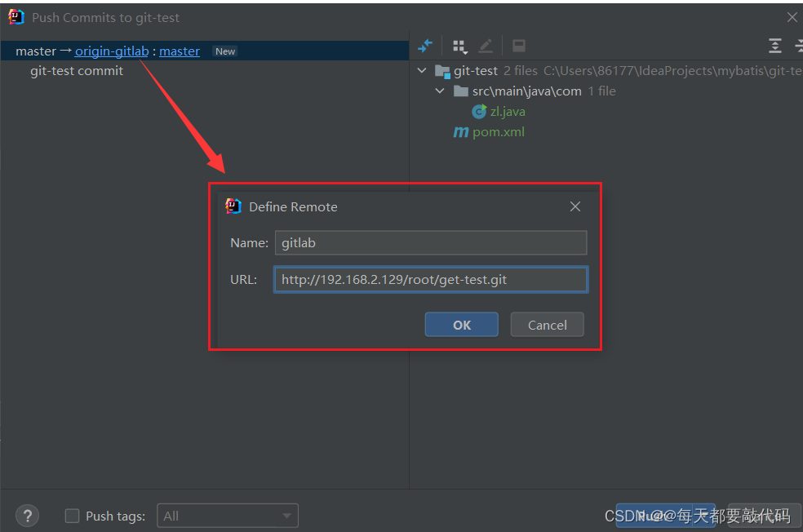Screen dimensions: 803x532
Task: Click the git-test module folder icon
Action: [442, 71]
